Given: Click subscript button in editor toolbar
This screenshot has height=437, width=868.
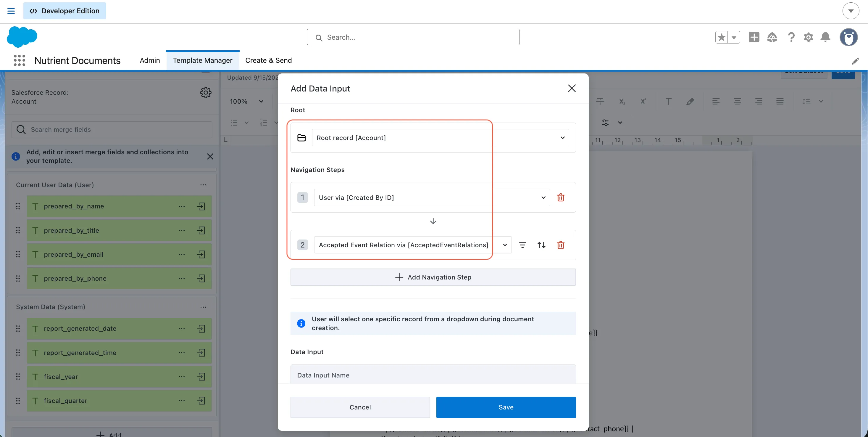Looking at the screenshot, I should (622, 102).
